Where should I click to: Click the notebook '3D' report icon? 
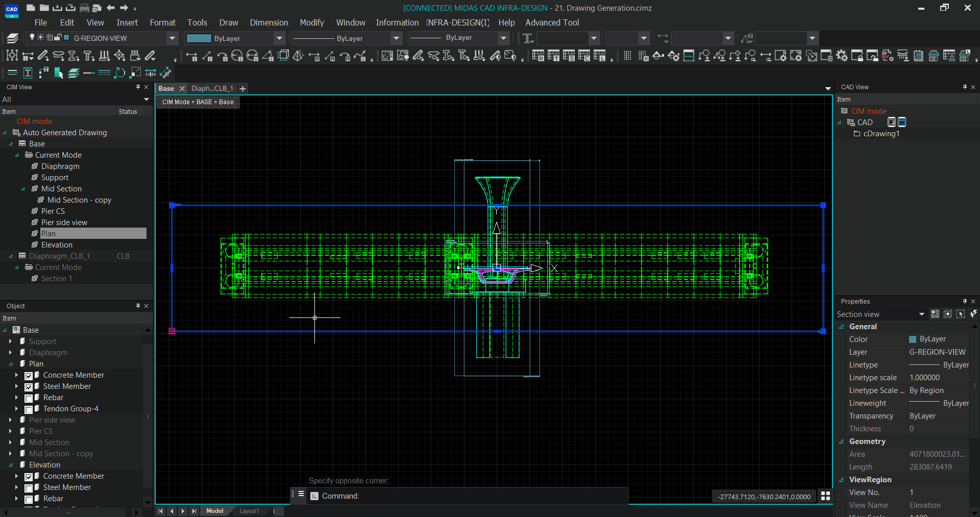[x=918, y=56]
